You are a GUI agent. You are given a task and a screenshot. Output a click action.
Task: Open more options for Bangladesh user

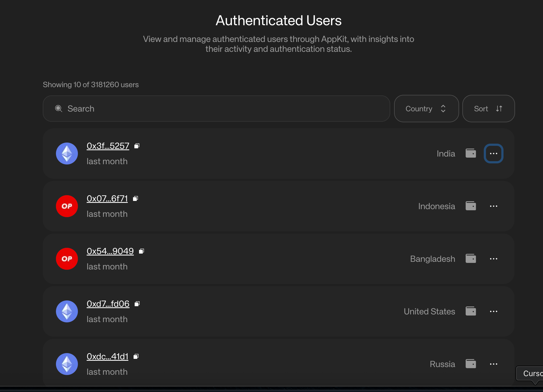point(493,259)
